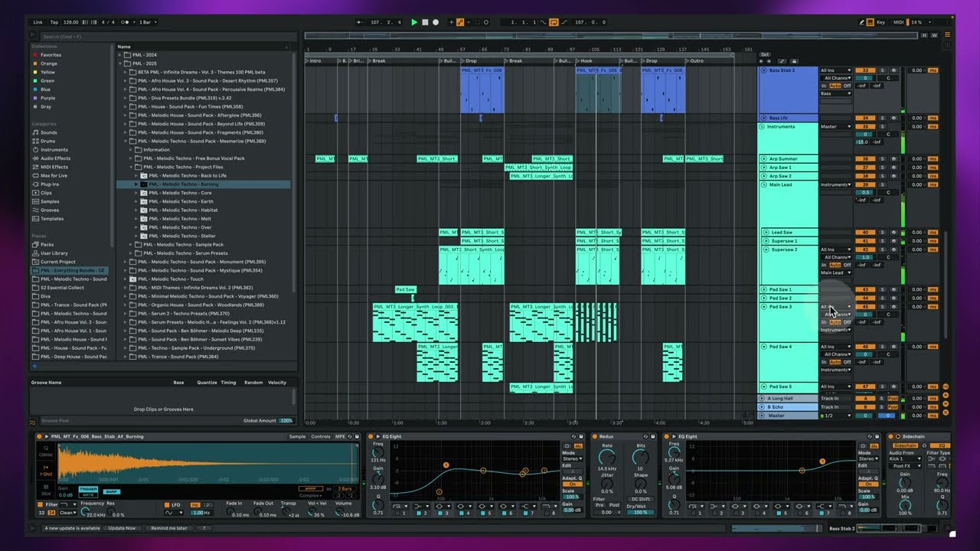
Task: Fold the Instruments group track
Action: (x=763, y=127)
